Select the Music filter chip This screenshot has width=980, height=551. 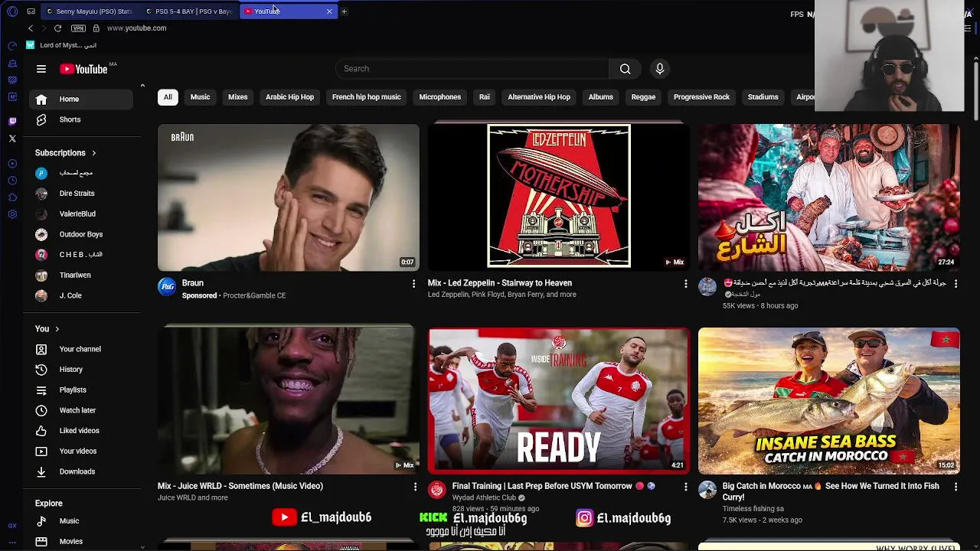(x=200, y=97)
